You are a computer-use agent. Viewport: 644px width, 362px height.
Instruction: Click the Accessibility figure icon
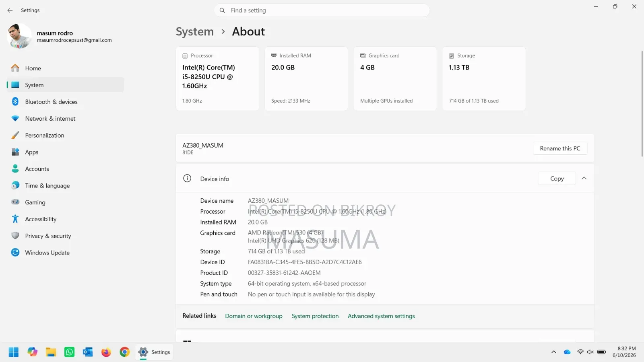point(15,219)
